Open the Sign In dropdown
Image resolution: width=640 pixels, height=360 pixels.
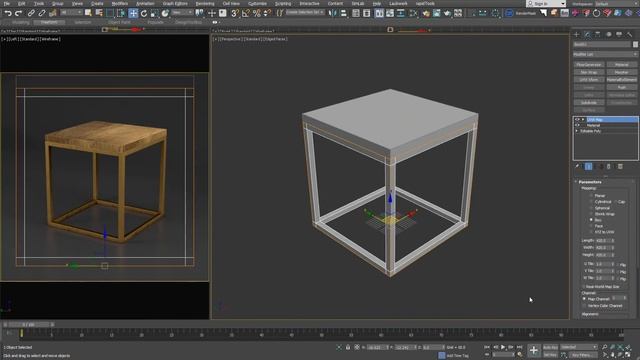point(546,3)
